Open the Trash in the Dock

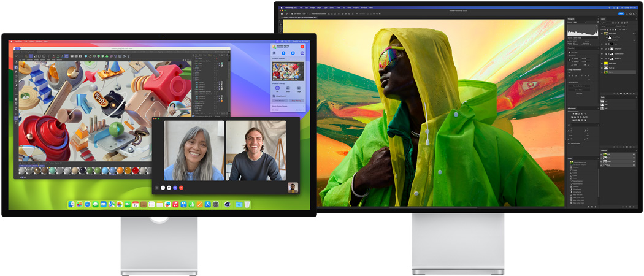click(x=247, y=204)
